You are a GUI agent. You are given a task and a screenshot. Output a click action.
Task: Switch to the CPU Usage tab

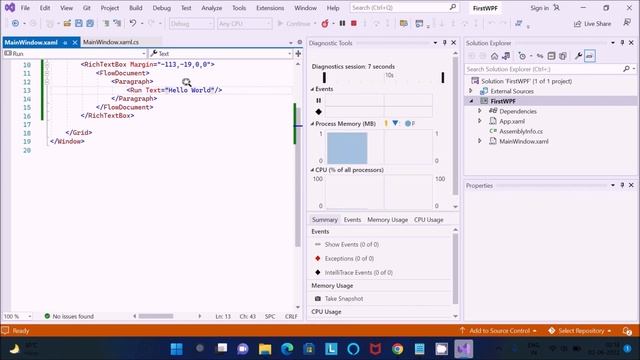click(x=429, y=220)
